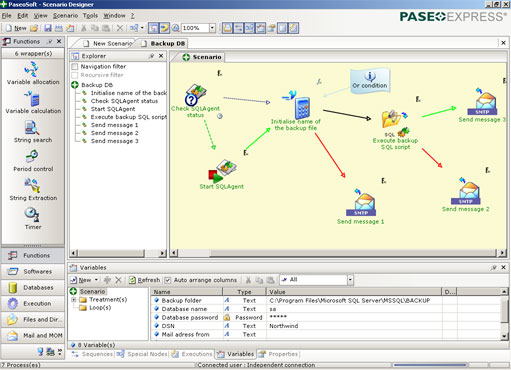Select Execute backup SQL script tree item

(x=128, y=117)
